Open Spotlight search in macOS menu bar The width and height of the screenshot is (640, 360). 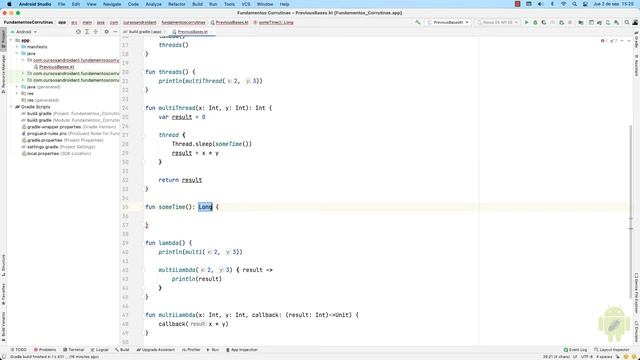click(x=574, y=4)
